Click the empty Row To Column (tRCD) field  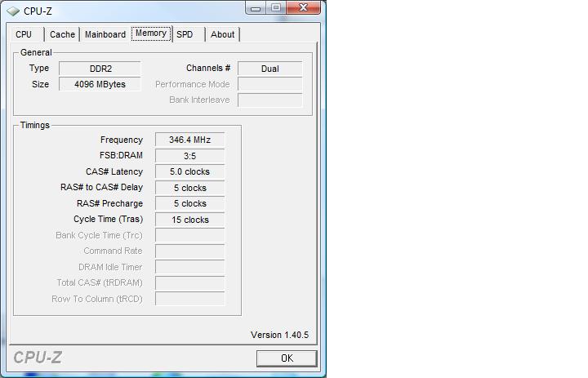(189, 300)
